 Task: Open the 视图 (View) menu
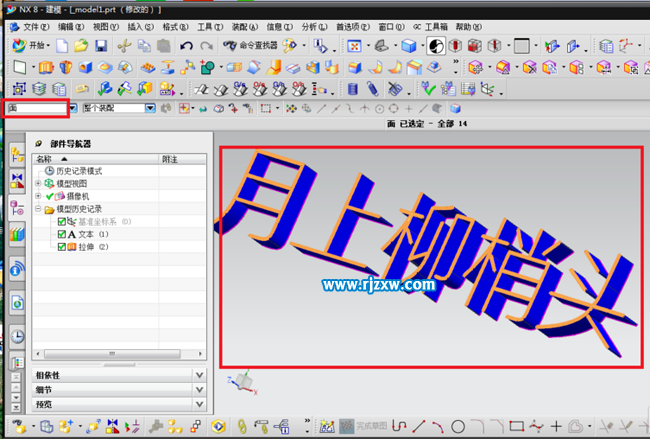pyautogui.click(x=105, y=27)
